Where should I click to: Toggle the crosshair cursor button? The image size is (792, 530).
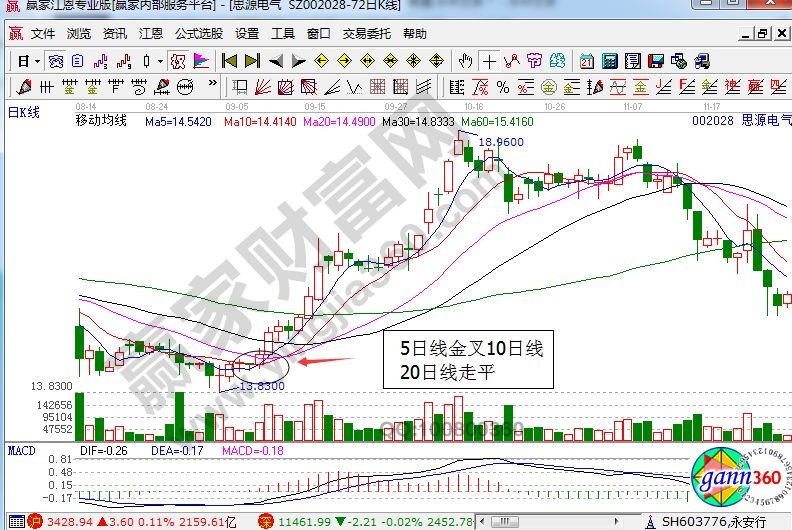point(490,61)
